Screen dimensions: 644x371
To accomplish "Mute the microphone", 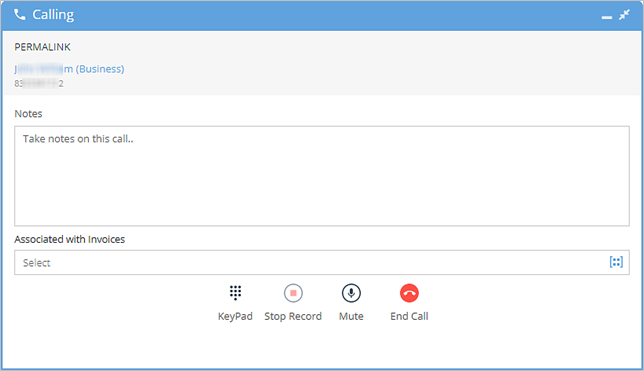I will click(351, 293).
